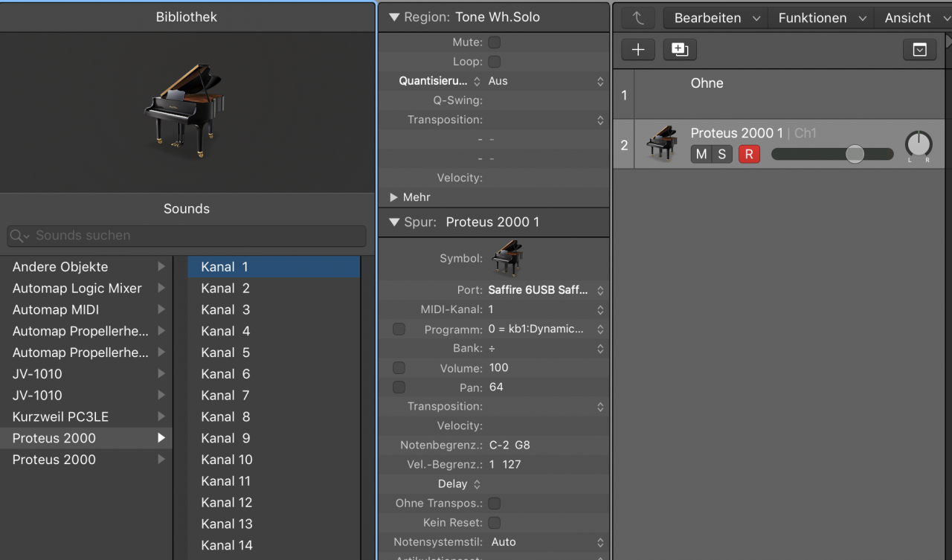Open the Region Transposition dropdown

coord(547,120)
